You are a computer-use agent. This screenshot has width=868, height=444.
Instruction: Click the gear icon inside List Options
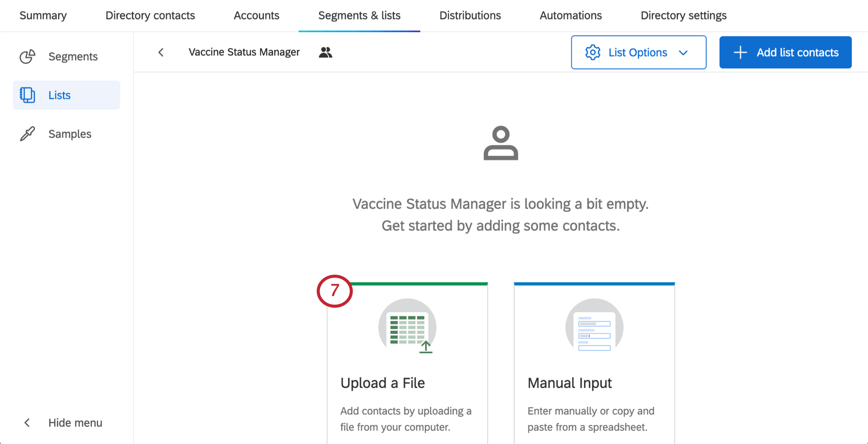click(x=593, y=52)
